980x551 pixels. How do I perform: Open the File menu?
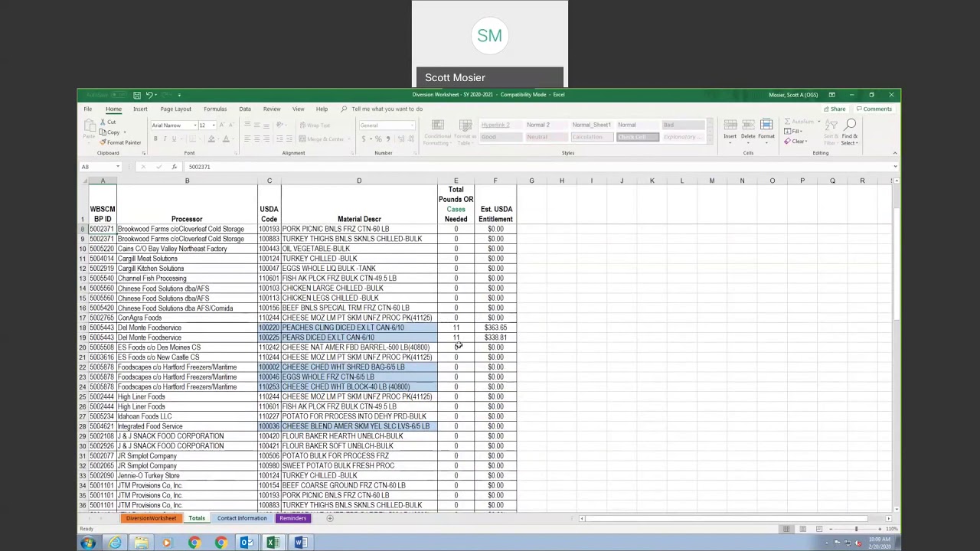point(88,109)
